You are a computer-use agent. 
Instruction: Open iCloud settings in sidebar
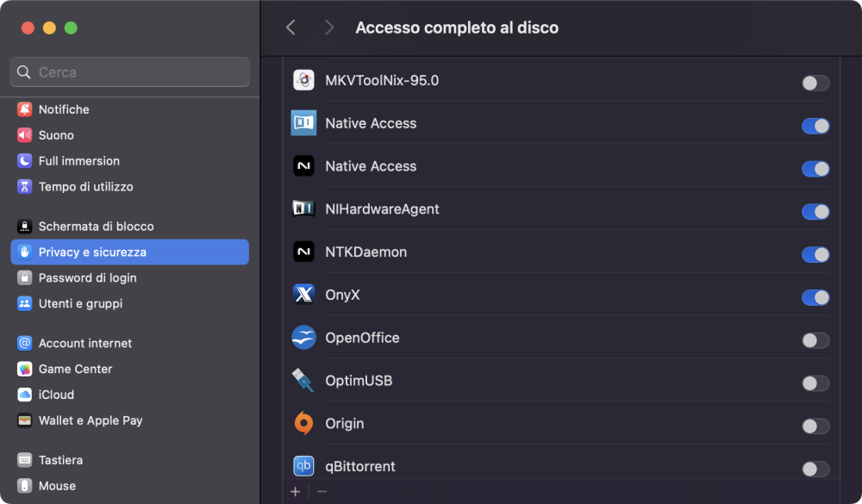coord(56,395)
